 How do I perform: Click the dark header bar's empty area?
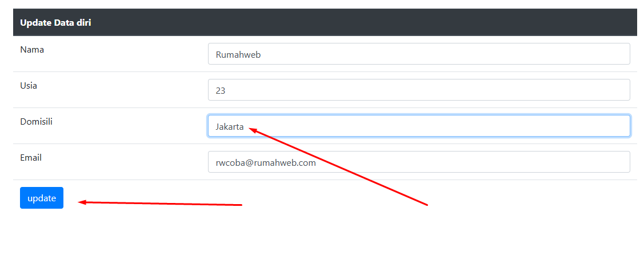pyautogui.click(x=366, y=23)
